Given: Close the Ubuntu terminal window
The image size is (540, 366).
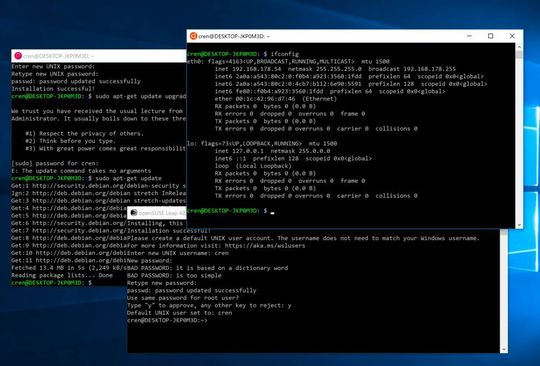Looking at the screenshot, I should click(x=512, y=36).
